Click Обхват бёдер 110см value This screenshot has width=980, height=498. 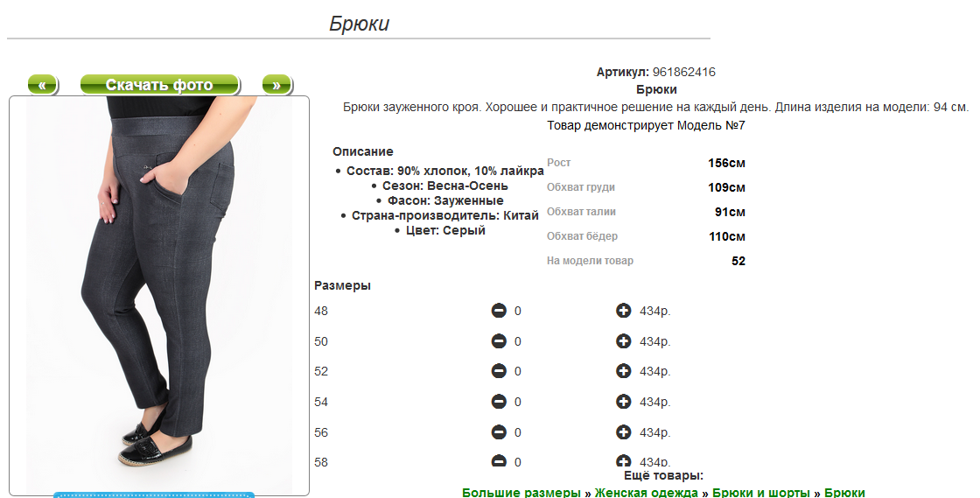[727, 236]
